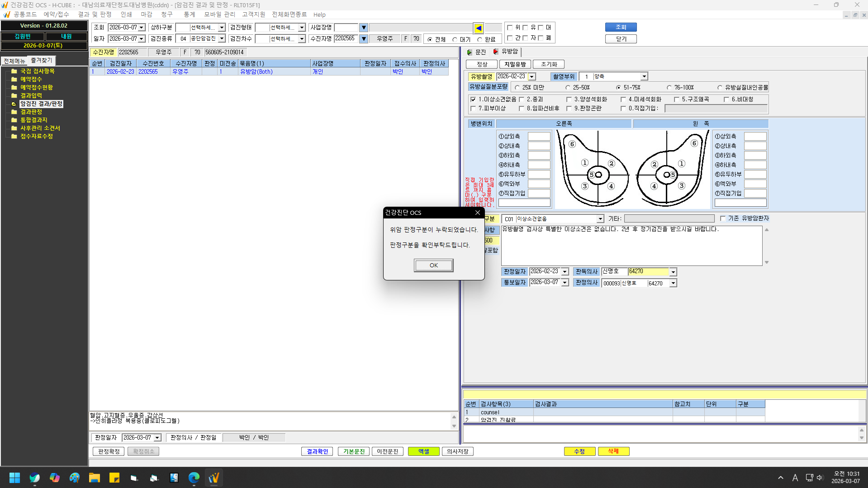Open the 통계 menu

pyautogui.click(x=189, y=14)
